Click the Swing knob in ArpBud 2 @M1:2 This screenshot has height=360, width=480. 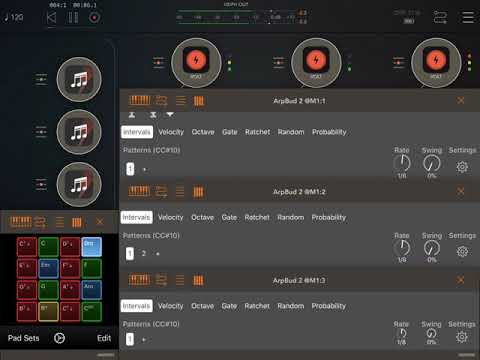(432, 248)
